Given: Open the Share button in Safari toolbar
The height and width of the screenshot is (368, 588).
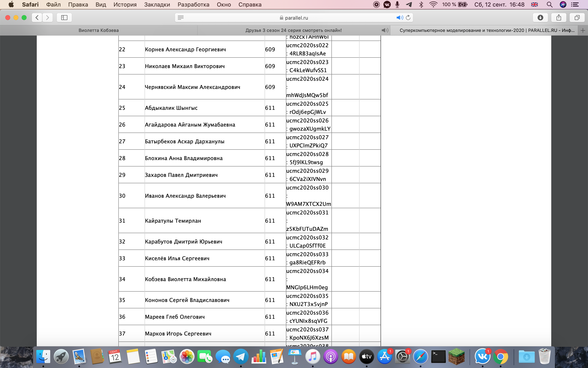Looking at the screenshot, I should 559,18.
